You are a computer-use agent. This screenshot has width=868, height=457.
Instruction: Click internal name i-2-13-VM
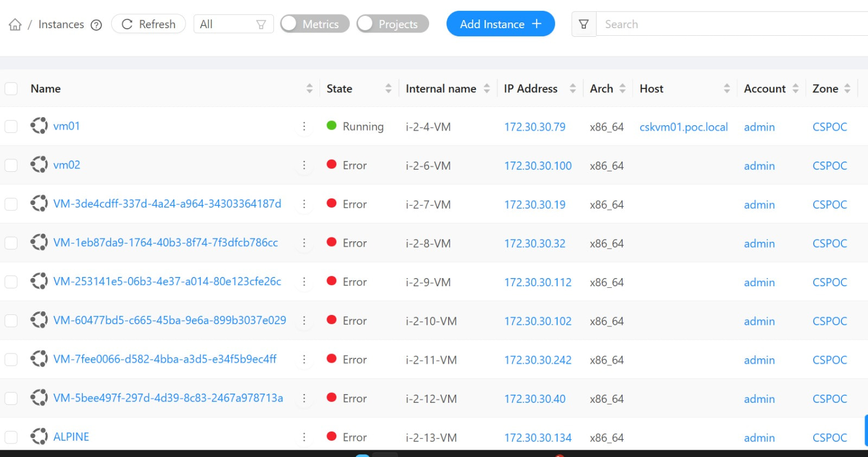point(431,437)
